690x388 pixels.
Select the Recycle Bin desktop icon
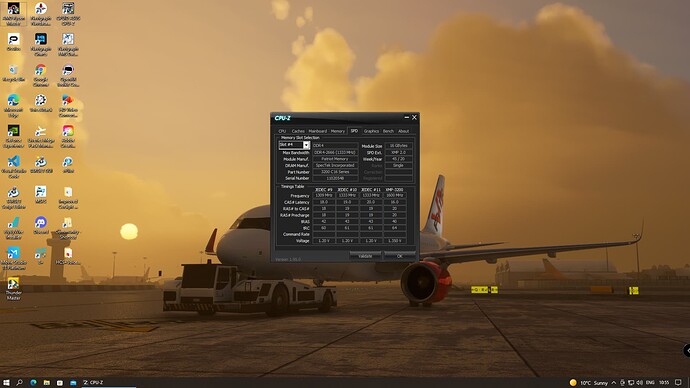tap(13, 73)
